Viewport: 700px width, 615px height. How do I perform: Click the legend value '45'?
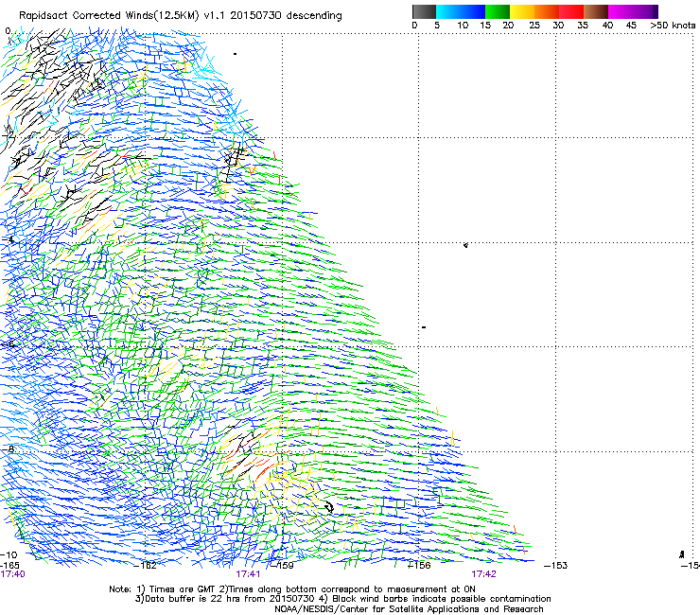coord(631,26)
